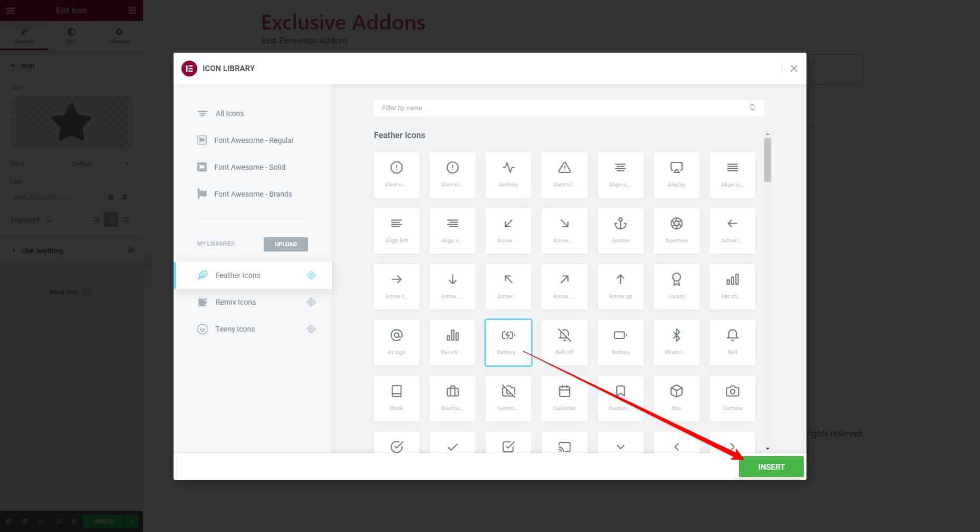Select the plain Battery icon

coord(620,343)
